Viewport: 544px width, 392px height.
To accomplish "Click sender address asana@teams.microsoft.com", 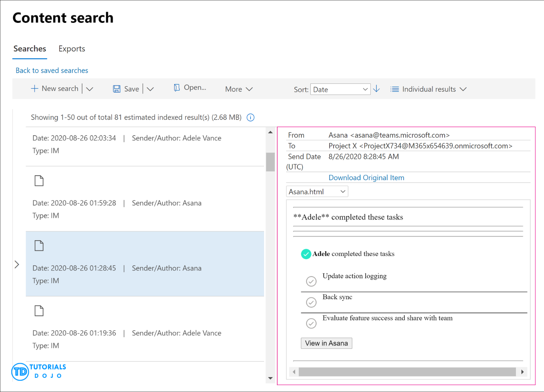I will tap(400, 135).
